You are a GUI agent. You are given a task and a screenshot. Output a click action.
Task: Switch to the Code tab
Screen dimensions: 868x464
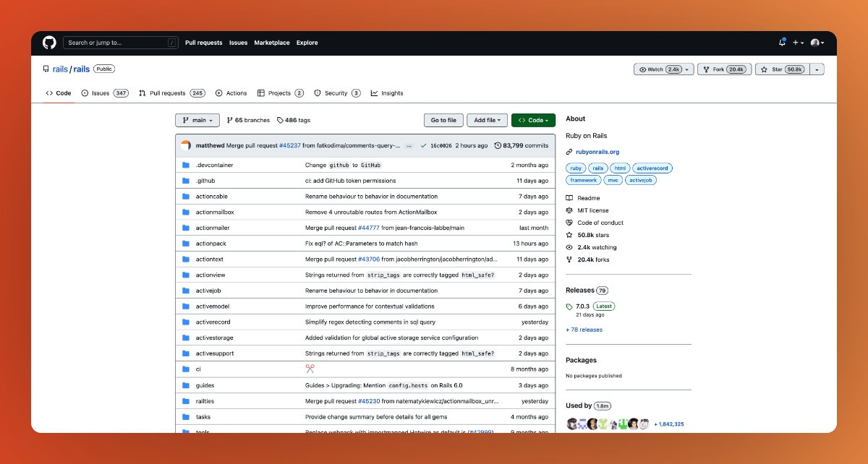[59, 93]
